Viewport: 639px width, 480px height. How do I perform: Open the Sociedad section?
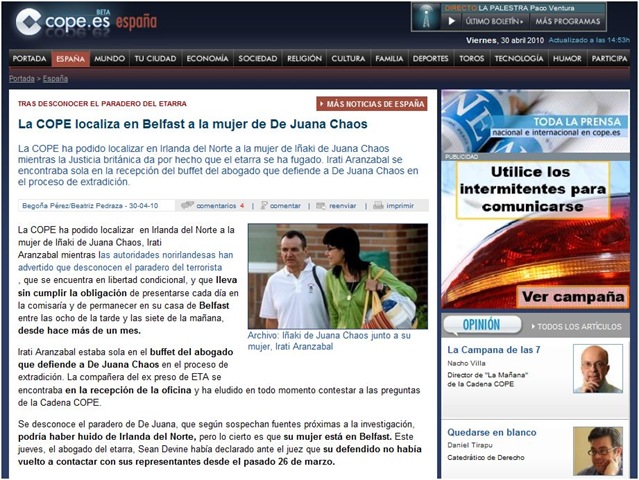click(x=258, y=59)
